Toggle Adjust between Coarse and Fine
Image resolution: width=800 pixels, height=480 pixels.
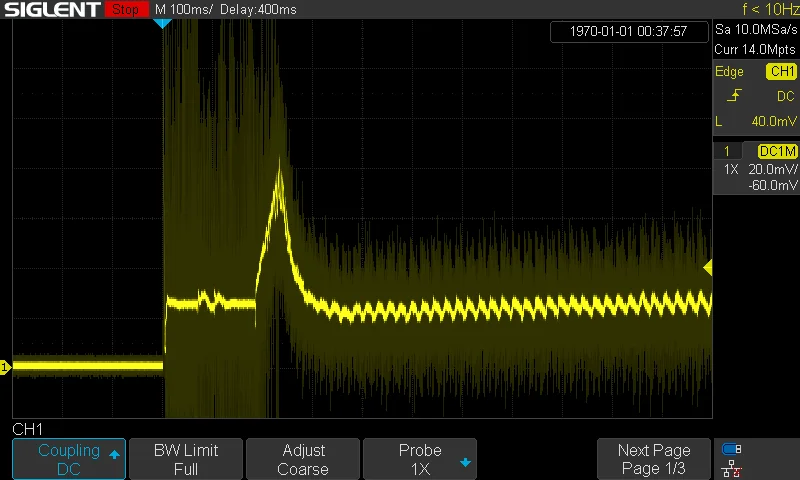pos(303,459)
